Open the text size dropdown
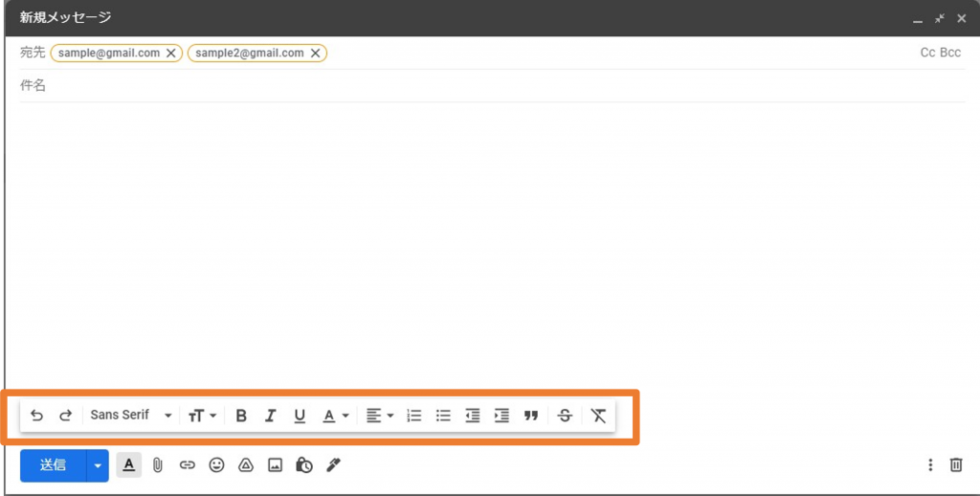The width and height of the screenshot is (980, 496). pyautogui.click(x=202, y=416)
